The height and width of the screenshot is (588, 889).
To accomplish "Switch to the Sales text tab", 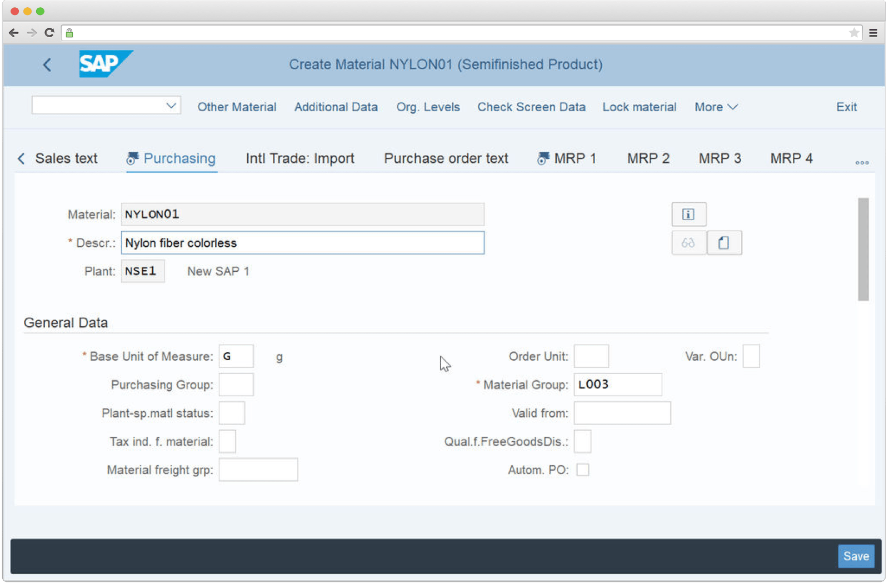I will pyautogui.click(x=66, y=158).
